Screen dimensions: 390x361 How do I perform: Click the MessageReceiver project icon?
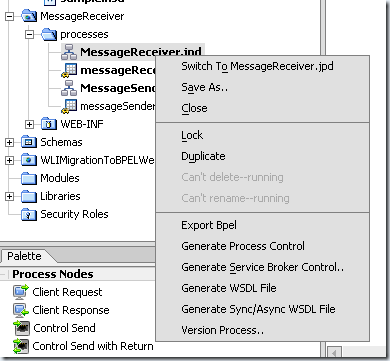pos(29,16)
